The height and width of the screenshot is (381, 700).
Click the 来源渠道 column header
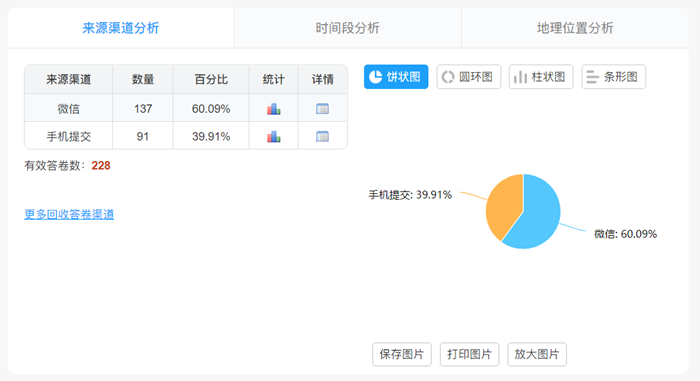click(69, 80)
